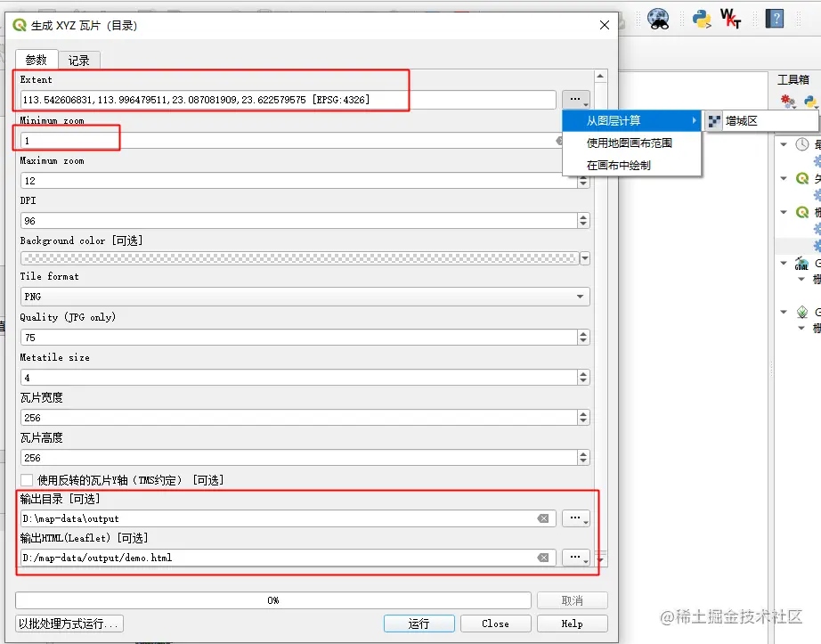
Task: Click the 工具箱 panel title
Action: click(x=793, y=79)
